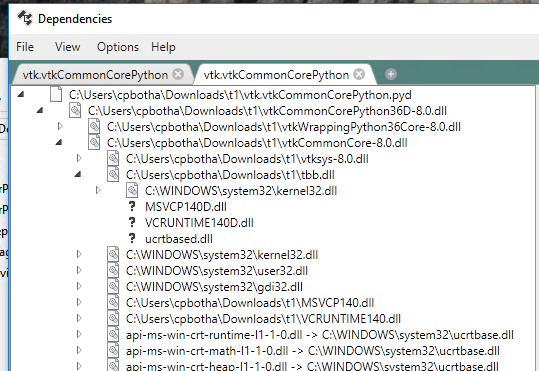Select the missing ucrtbased.dll entry
The width and height of the screenshot is (539, 371).
click(179, 239)
